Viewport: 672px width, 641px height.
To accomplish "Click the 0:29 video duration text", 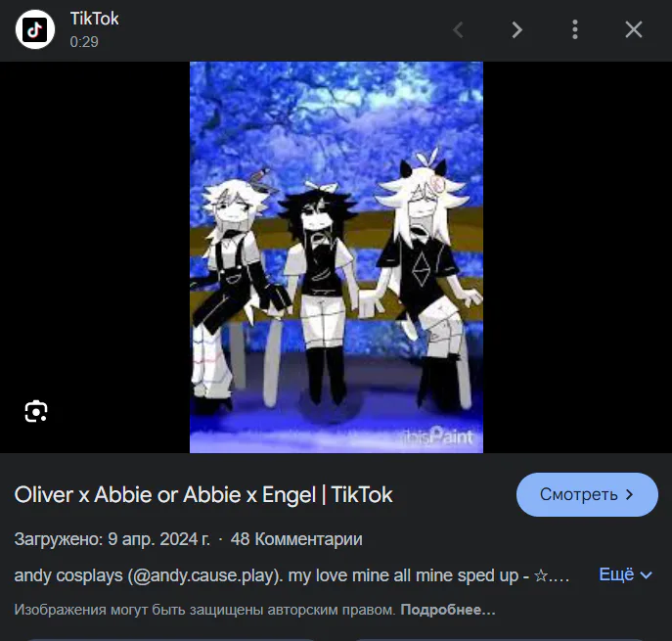I will click(84, 42).
